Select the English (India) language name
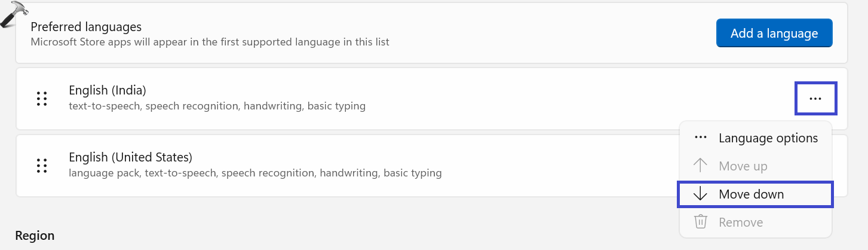 (x=108, y=90)
